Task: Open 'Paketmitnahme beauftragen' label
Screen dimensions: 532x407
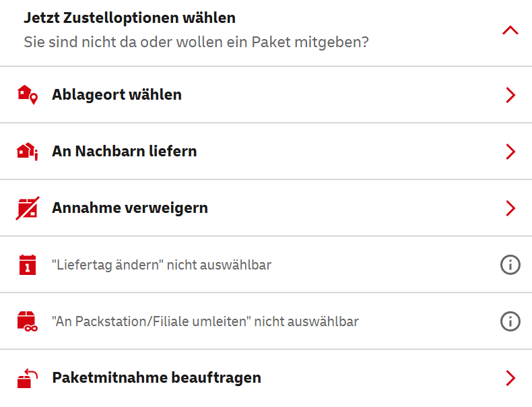Action: [156, 378]
